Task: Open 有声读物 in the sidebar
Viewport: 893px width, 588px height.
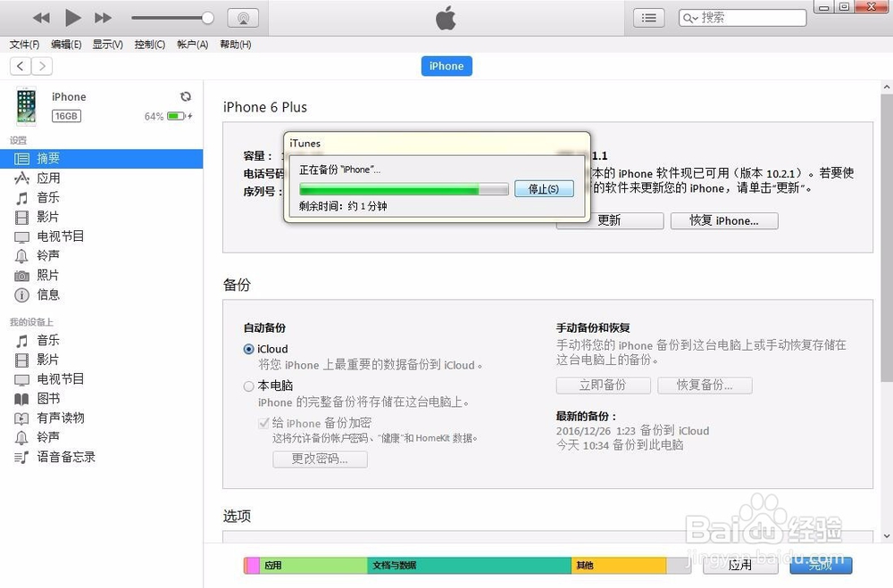Action: pos(102,418)
